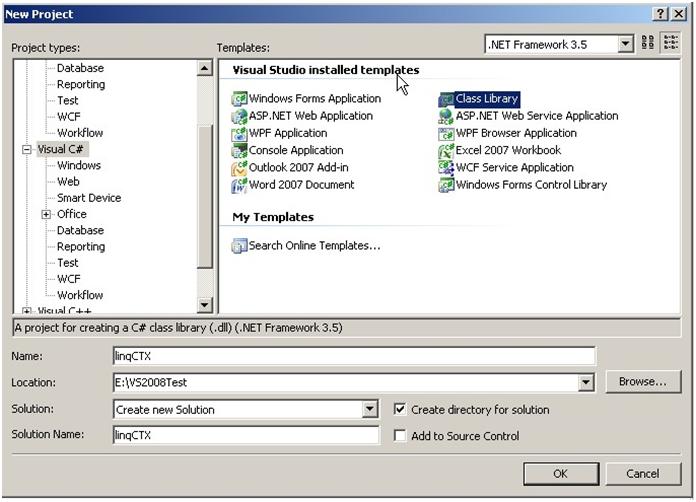Select the 'Excel 2007 Workbook' template label
This screenshot has height=502, width=696.
coord(508,150)
